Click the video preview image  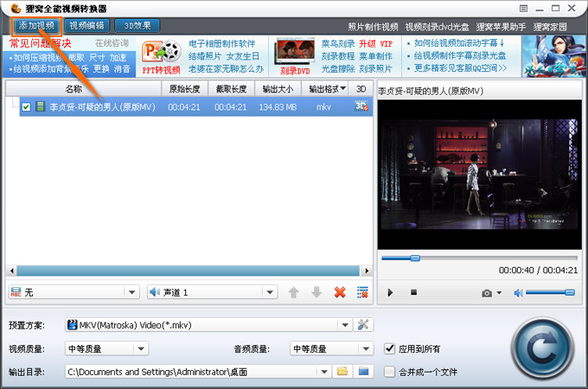480,175
